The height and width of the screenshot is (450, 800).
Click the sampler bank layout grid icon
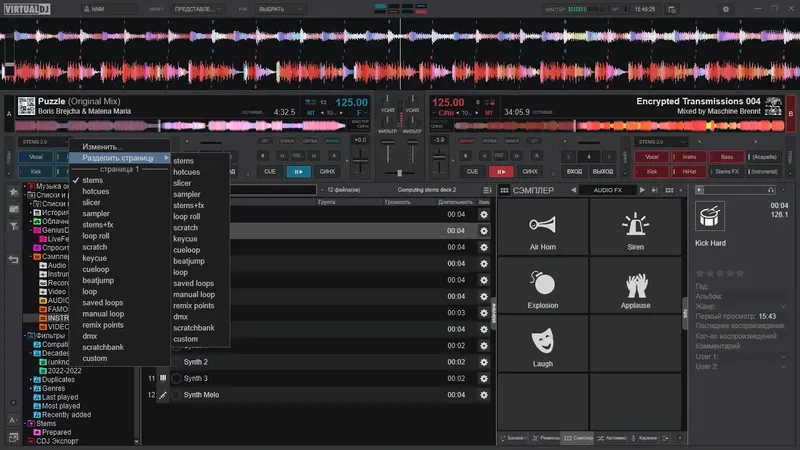[x=669, y=190]
